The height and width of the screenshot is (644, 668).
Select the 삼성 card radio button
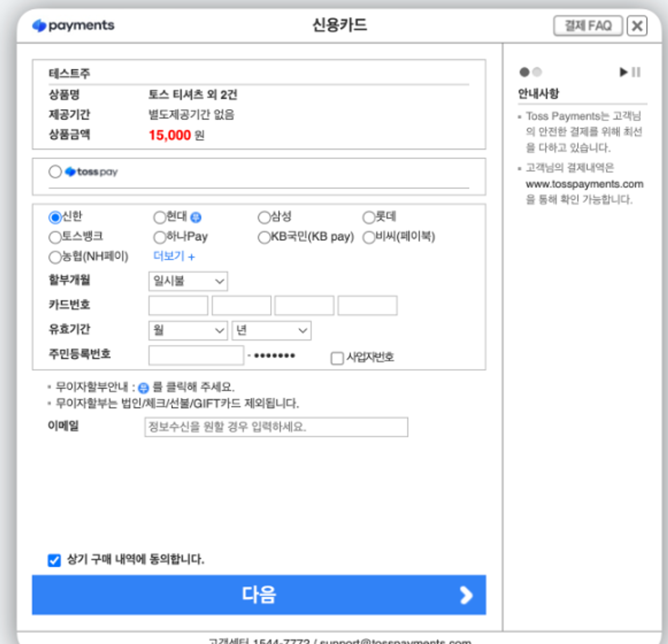pos(264,217)
